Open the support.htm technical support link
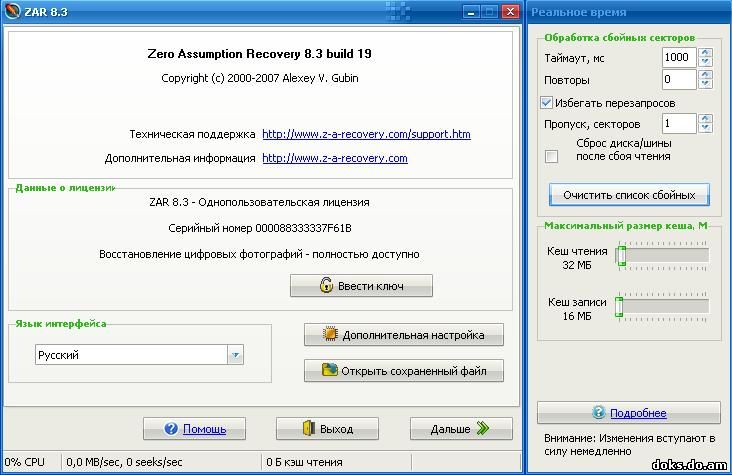The image size is (732, 475). point(366,134)
